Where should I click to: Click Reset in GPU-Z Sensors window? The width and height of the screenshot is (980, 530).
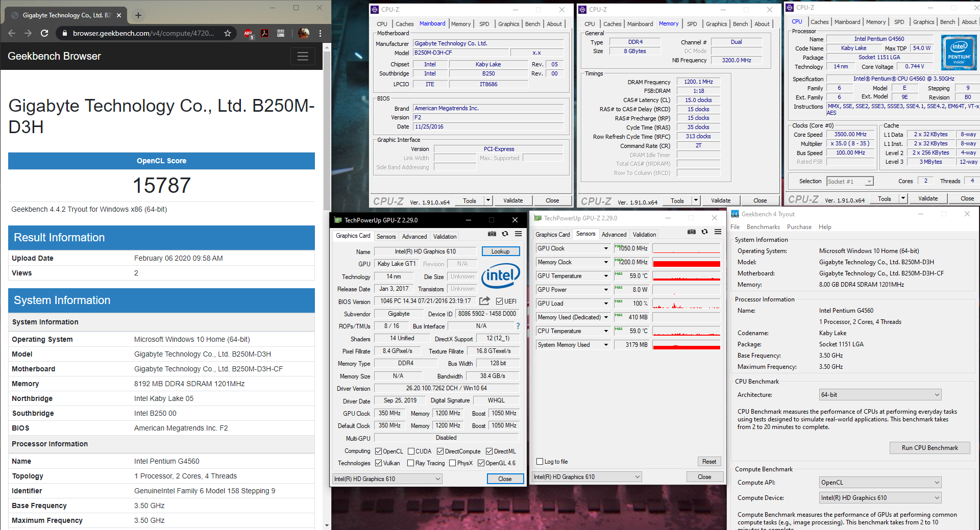709,462
